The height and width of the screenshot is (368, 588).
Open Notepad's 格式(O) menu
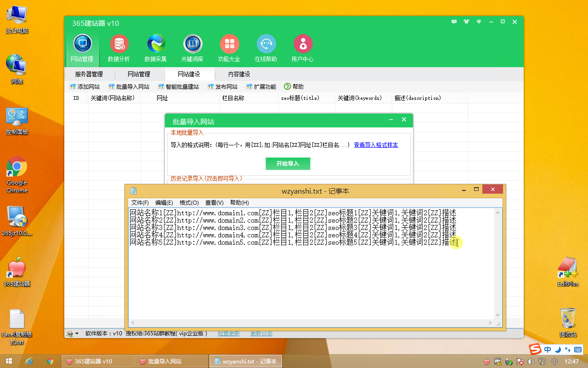point(189,203)
